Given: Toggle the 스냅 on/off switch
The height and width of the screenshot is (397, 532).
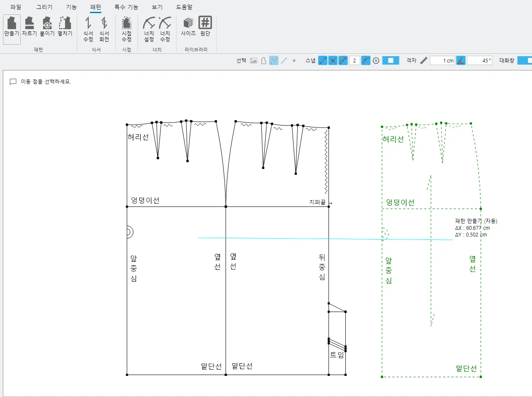Looking at the screenshot, I should point(391,60).
